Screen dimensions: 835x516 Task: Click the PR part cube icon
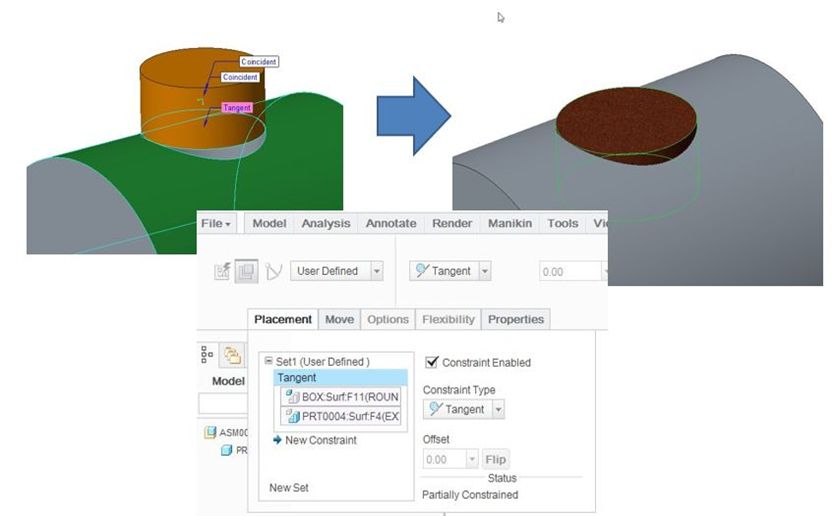(x=227, y=451)
